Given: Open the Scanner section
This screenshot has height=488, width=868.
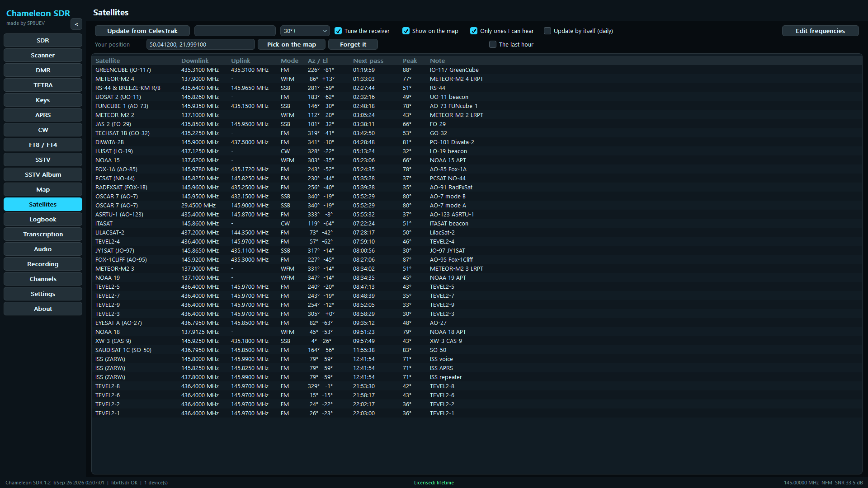Looking at the screenshot, I should [43, 55].
